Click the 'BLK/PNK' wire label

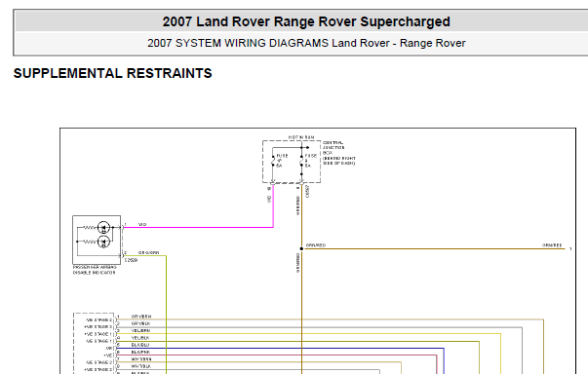(140, 352)
